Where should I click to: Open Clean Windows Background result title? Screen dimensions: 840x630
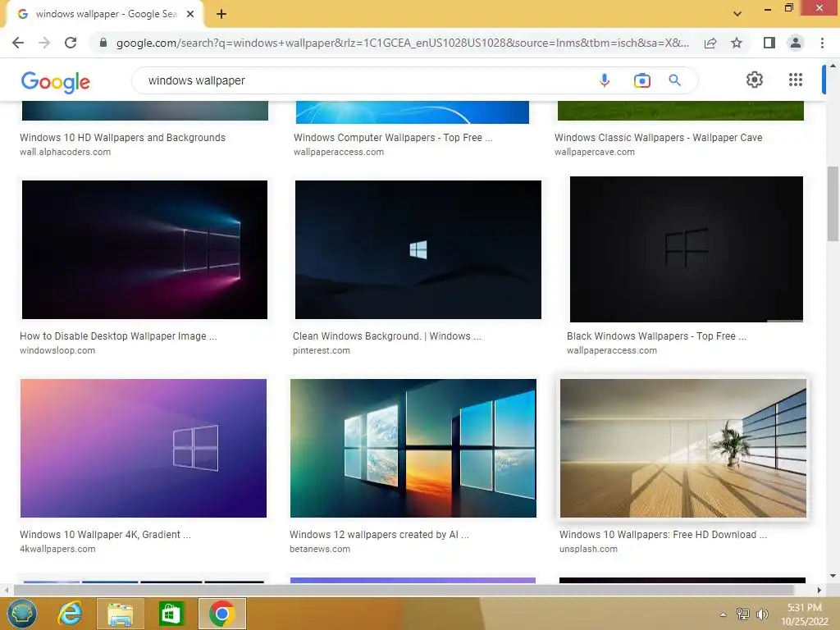pos(387,336)
